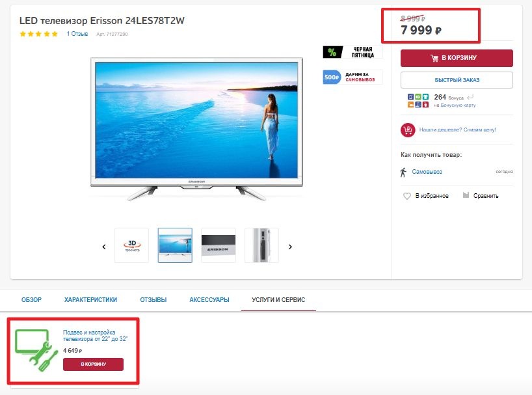Switch to the Аксессуары tab
The width and height of the screenshot is (532, 395).
click(209, 299)
